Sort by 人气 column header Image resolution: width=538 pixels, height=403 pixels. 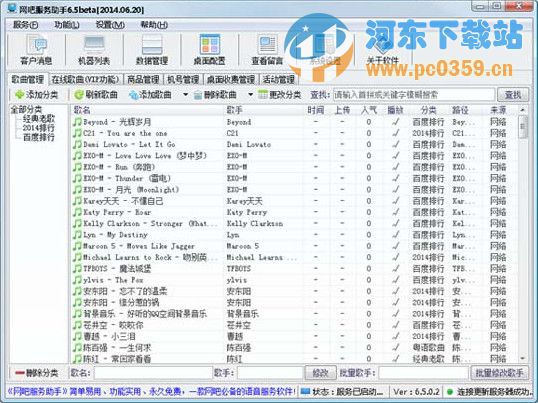369,110
